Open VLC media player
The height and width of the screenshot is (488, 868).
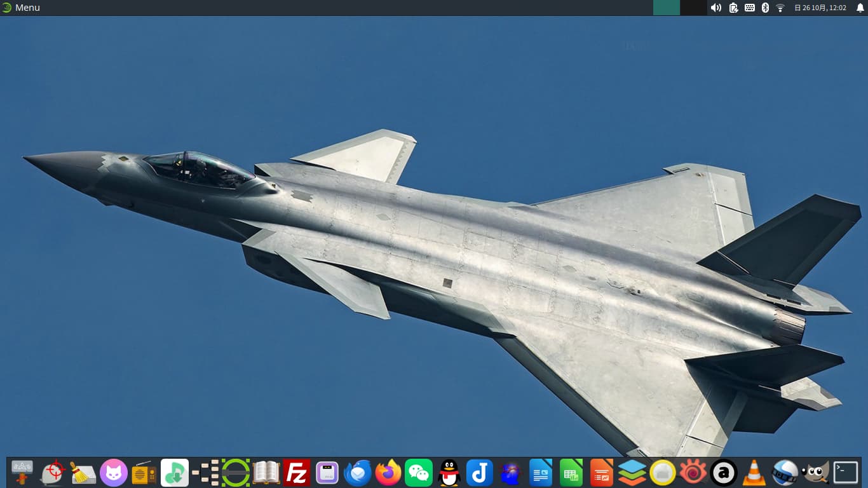[x=754, y=473]
